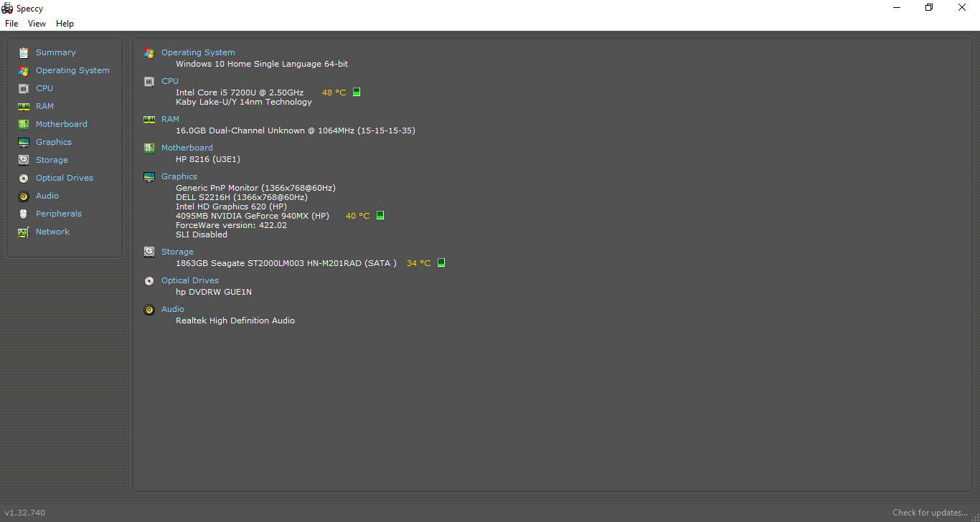Click the Network icon in sidebar
980x522 pixels.
point(24,232)
